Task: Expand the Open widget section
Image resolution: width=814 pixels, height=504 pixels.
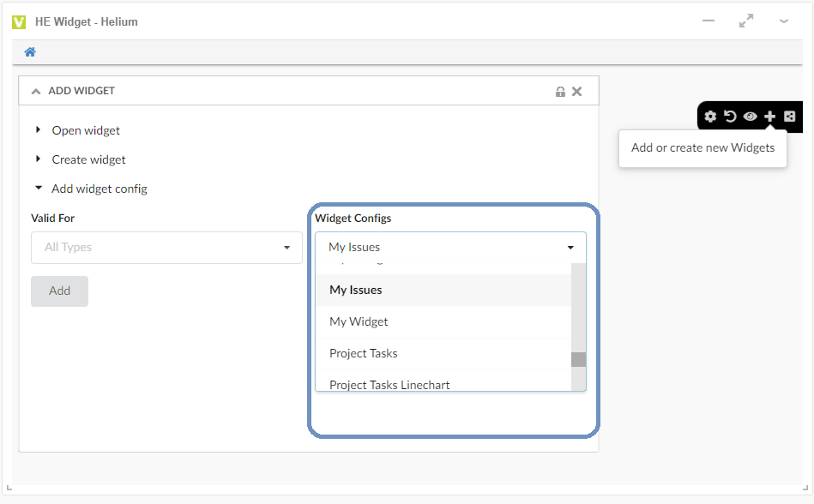Action: [39, 130]
